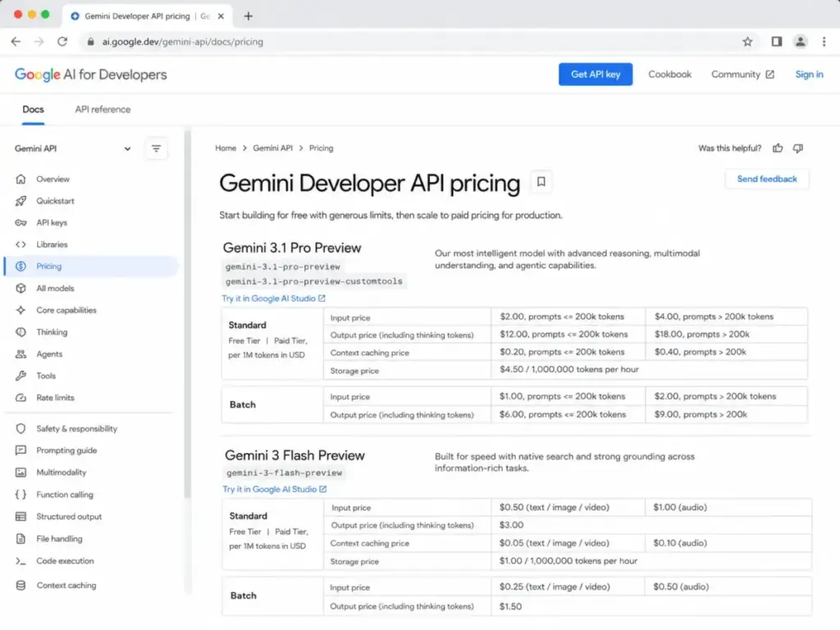This screenshot has width=840, height=630.
Task: Click the Send feedback button
Action: [x=767, y=179]
